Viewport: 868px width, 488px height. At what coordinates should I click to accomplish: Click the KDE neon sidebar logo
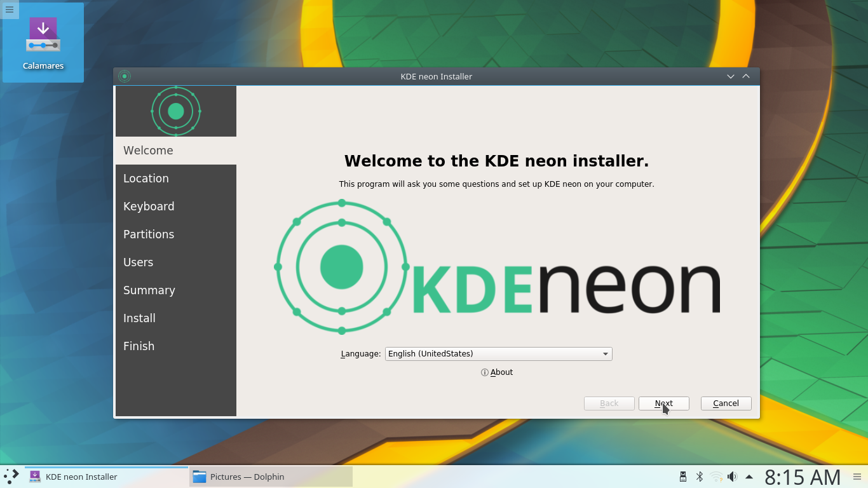[176, 111]
